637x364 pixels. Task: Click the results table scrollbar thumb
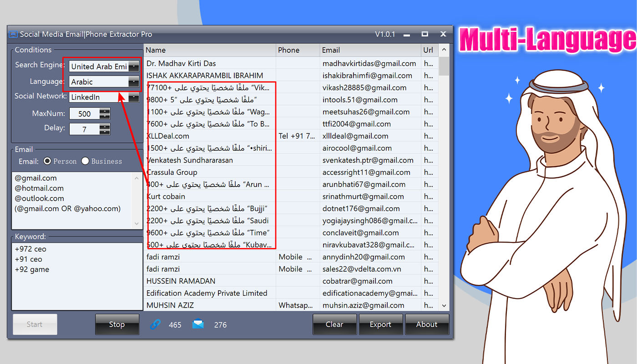(444, 66)
